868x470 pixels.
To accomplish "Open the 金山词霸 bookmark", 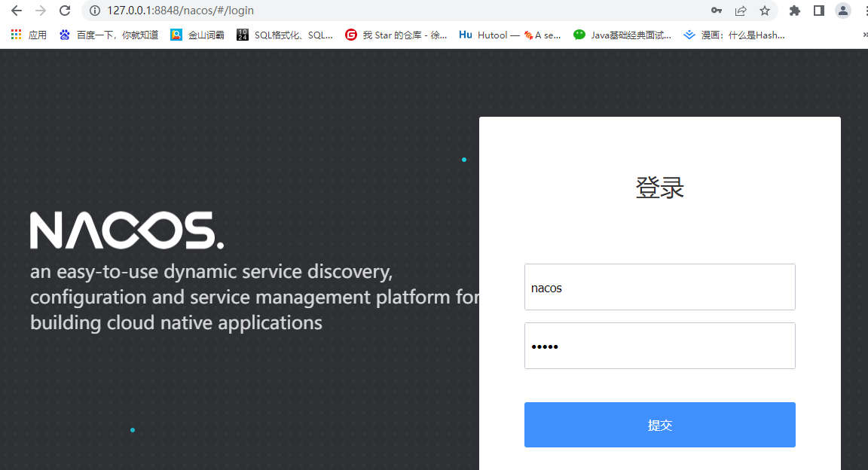I will pyautogui.click(x=197, y=35).
